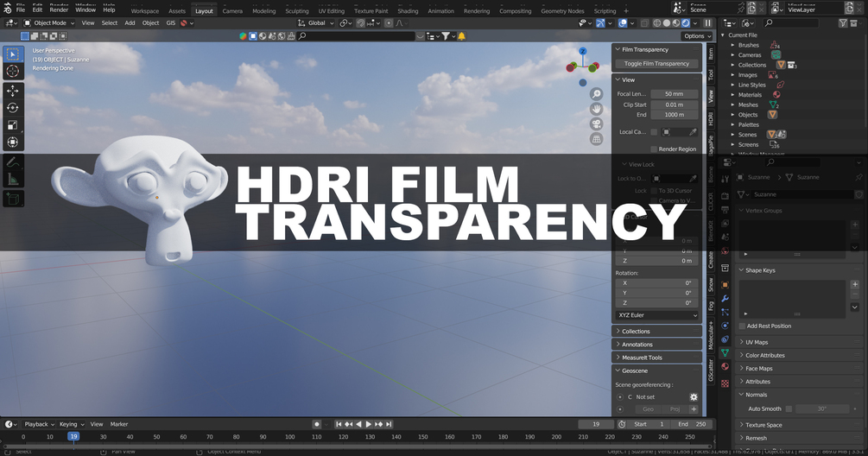Image resolution: width=868 pixels, height=456 pixels.
Task: Jump to the timeline start frame button
Action: tap(339, 424)
